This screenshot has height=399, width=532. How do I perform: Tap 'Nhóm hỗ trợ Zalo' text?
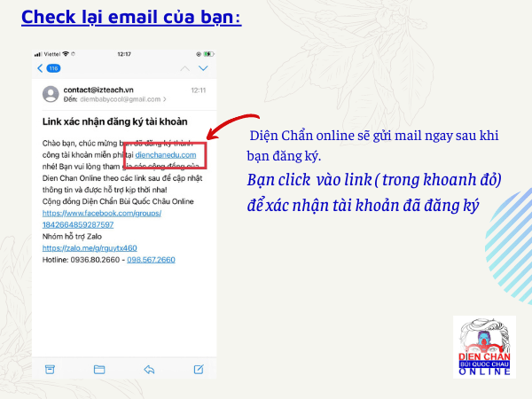coord(72,237)
